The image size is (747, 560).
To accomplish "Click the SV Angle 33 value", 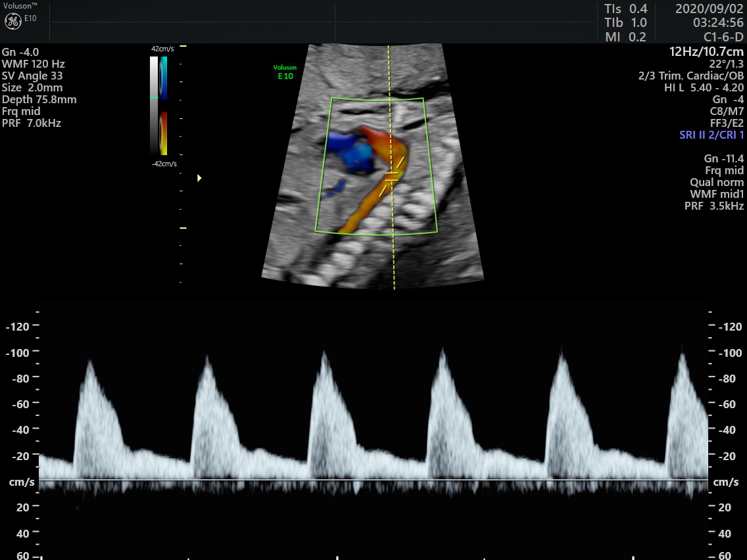I will tap(33, 76).
